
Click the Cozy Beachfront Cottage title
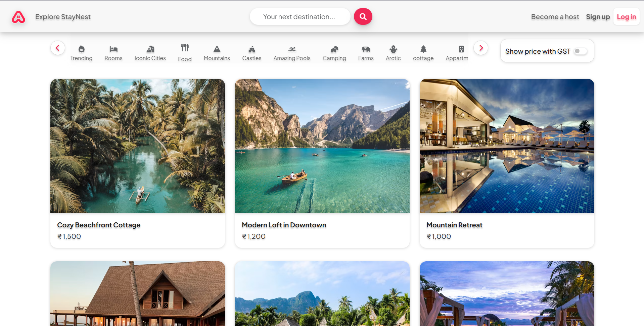pos(99,225)
